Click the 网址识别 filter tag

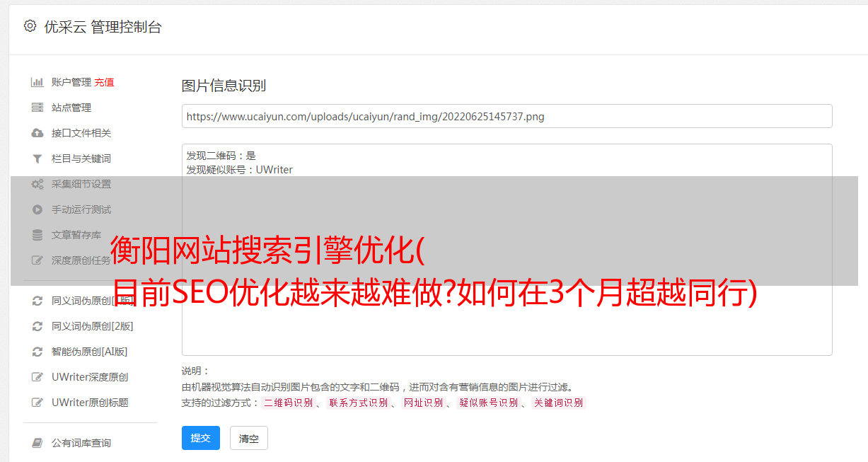coord(423,403)
